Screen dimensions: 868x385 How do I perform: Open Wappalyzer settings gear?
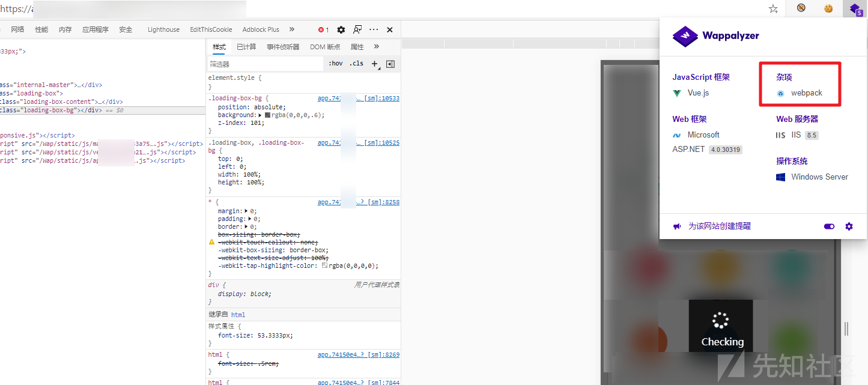pyautogui.click(x=849, y=226)
